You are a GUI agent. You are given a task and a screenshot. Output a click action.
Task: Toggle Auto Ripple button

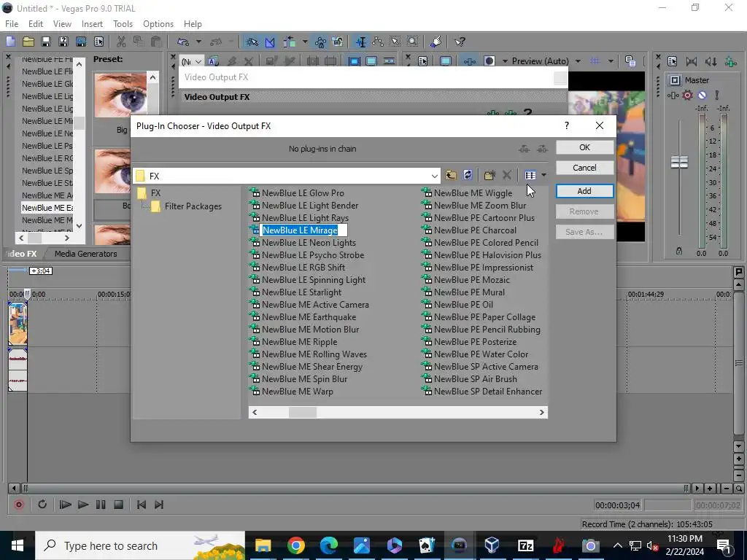289,42
